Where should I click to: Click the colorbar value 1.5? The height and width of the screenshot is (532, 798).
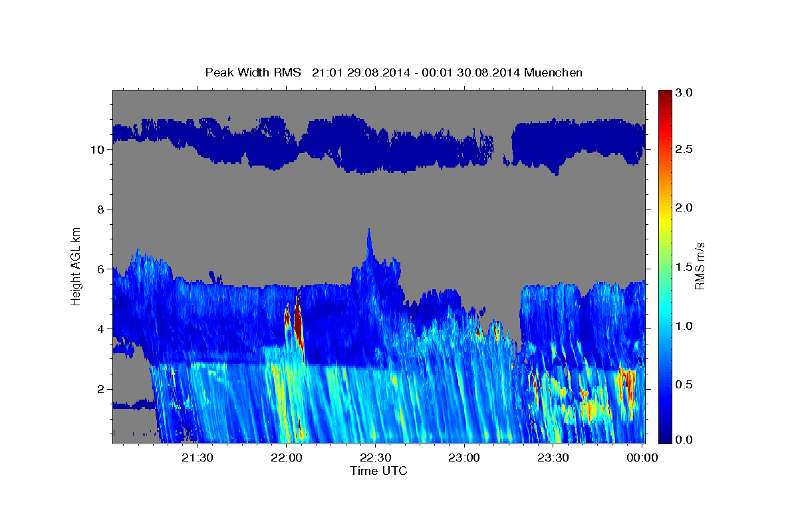[685, 267]
